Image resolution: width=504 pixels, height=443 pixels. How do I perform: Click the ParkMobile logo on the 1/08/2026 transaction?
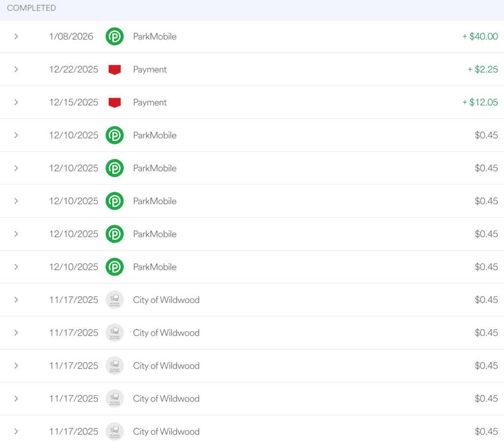[115, 36]
